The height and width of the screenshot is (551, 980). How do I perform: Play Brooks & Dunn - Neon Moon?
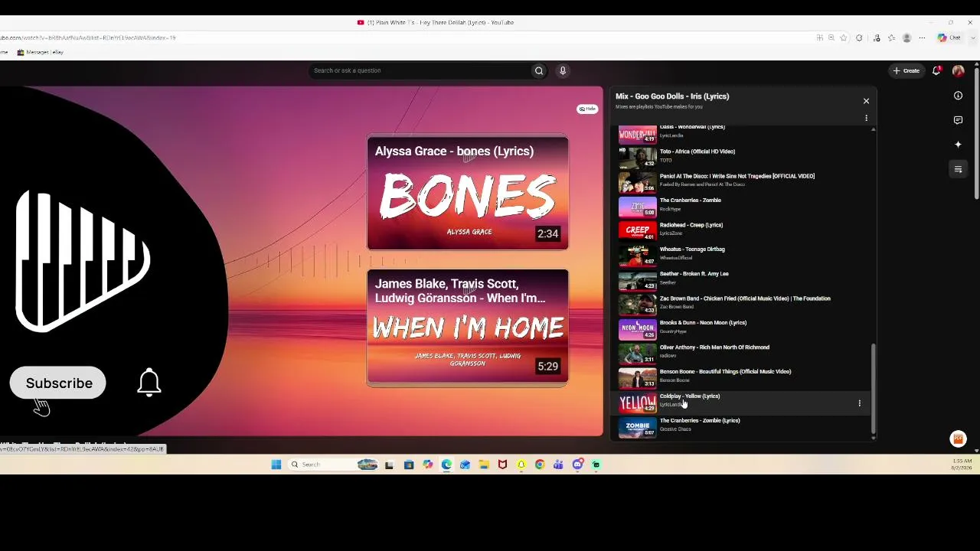click(x=743, y=328)
